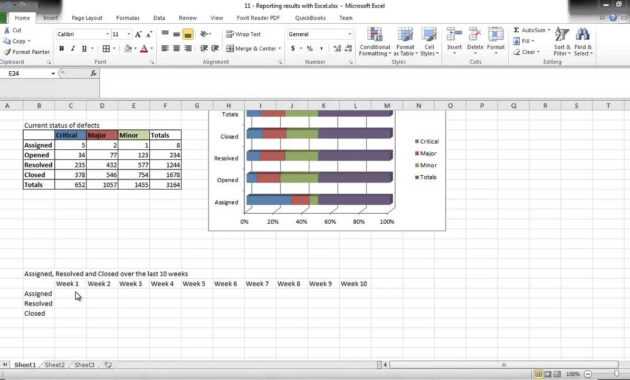Screen dimensions: 630x380
Task: Apply Accounting dollar format
Action: [x=293, y=49]
